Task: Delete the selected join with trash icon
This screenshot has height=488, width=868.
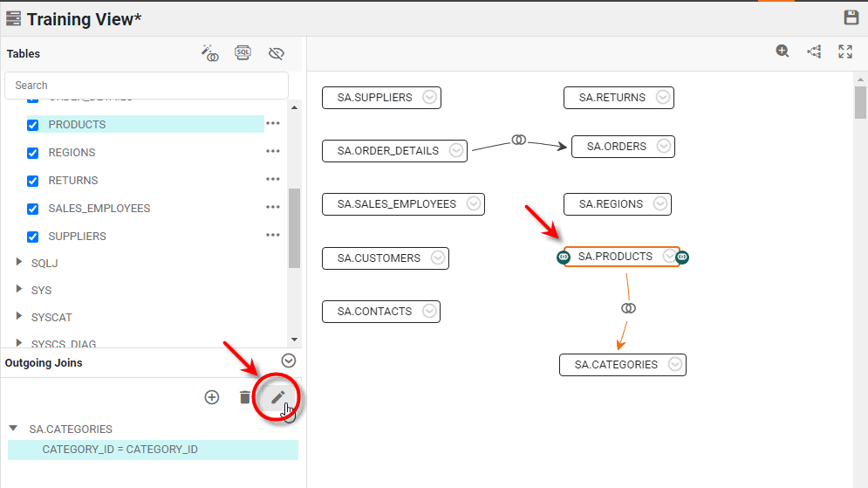Action: coord(244,397)
